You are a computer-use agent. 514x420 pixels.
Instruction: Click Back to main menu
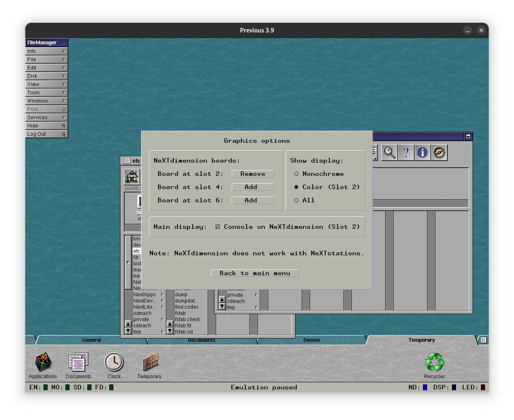(255, 273)
